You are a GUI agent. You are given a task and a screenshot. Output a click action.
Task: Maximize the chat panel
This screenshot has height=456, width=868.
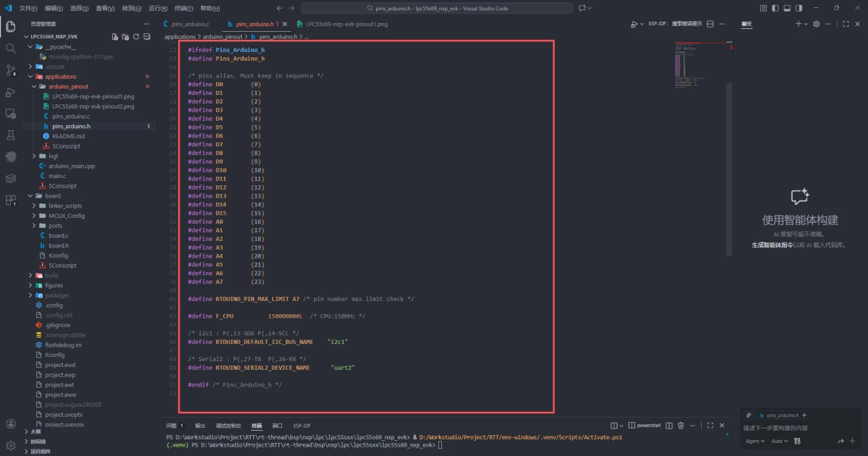click(846, 23)
